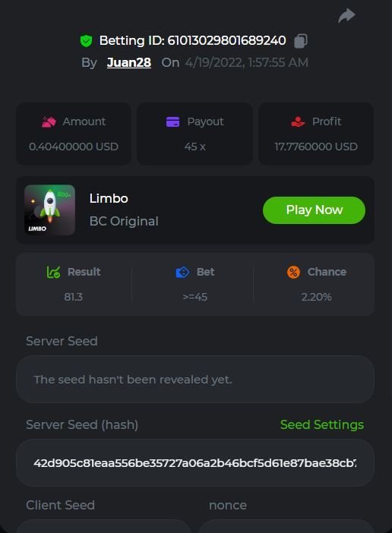Click the Server Seed hash field
The image size is (392, 533).
pos(195,463)
